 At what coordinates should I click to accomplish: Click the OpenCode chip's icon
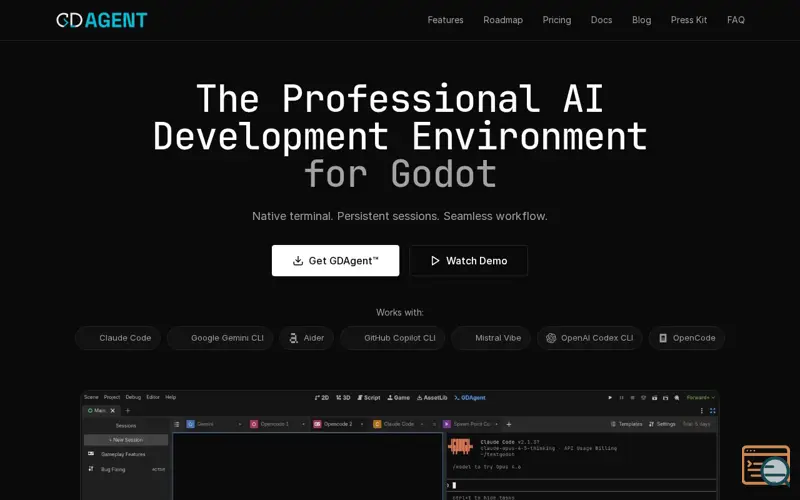coord(663,338)
